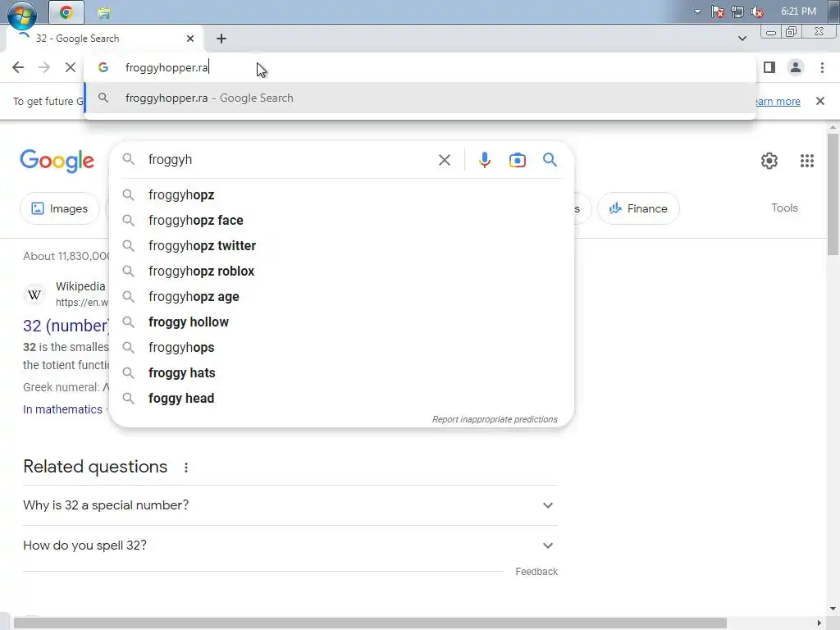
Task: Click the Windows Start orb
Action: [x=22, y=14]
